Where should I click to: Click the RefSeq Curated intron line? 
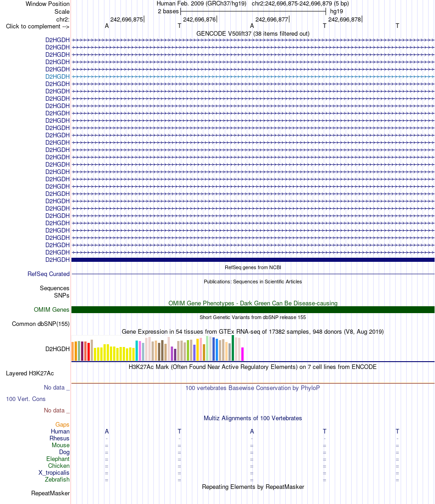tap(253, 274)
